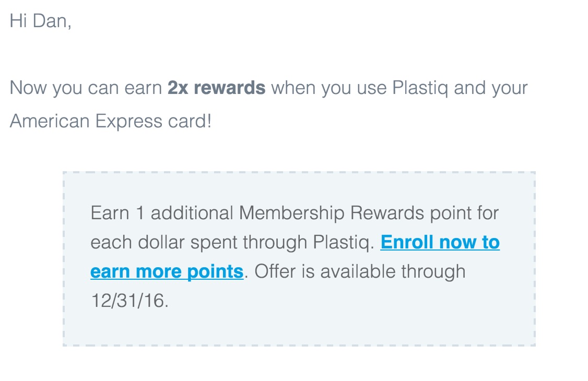Click the "Offer is available through" text
Screen dimensions: 588x381
tap(360, 272)
